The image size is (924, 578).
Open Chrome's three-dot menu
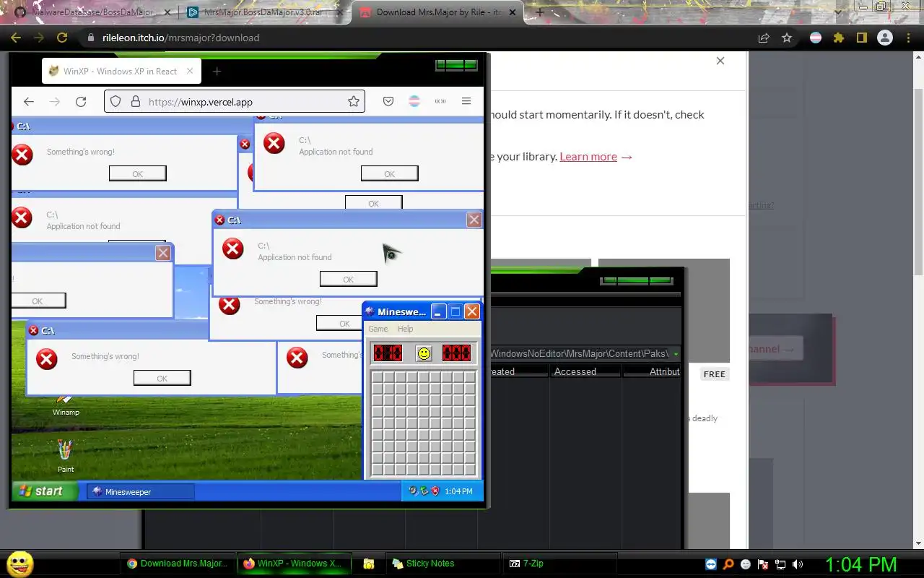click(x=908, y=38)
